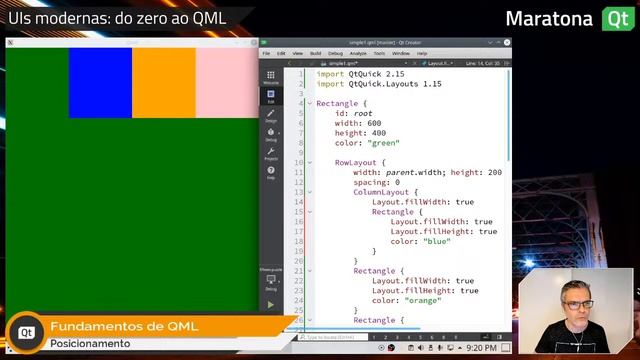Image resolution: width=640 pixels, height=360 pixels.
Task: Click the color: "blue" line
Action: coord(420,241)
